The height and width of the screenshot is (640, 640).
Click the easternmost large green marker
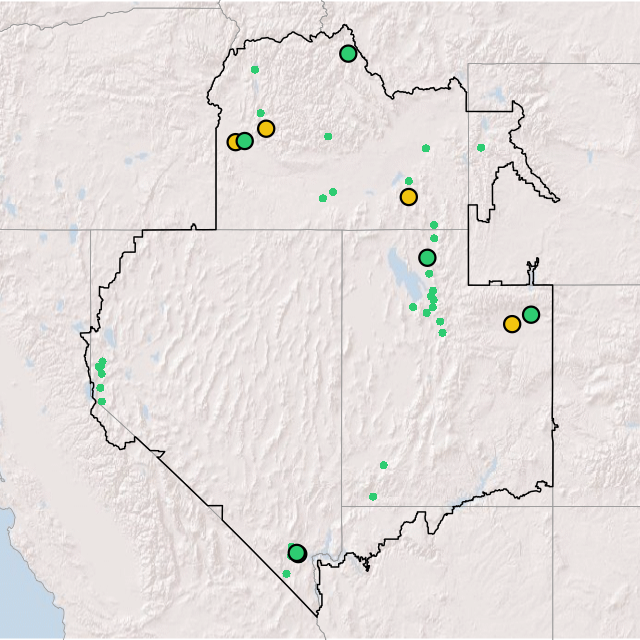tap(530, 314)
